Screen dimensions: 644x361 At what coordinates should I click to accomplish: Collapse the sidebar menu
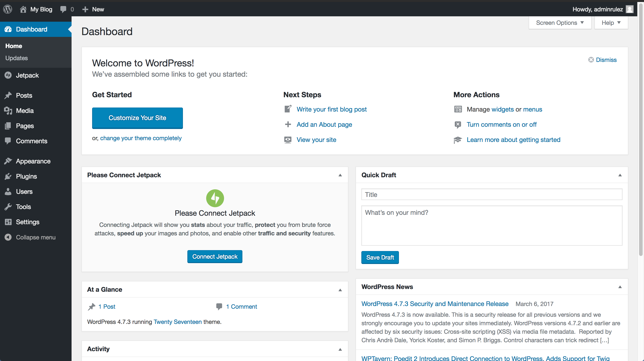pyautogui.click(x=36, y=237)
